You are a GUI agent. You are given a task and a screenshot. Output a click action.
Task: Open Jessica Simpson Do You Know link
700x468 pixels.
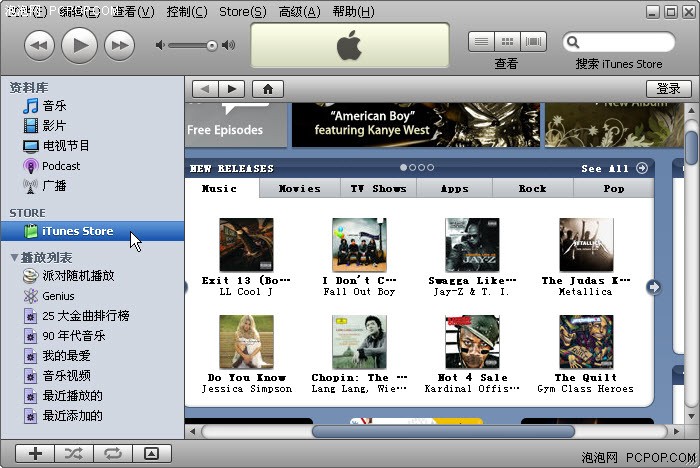247,377
